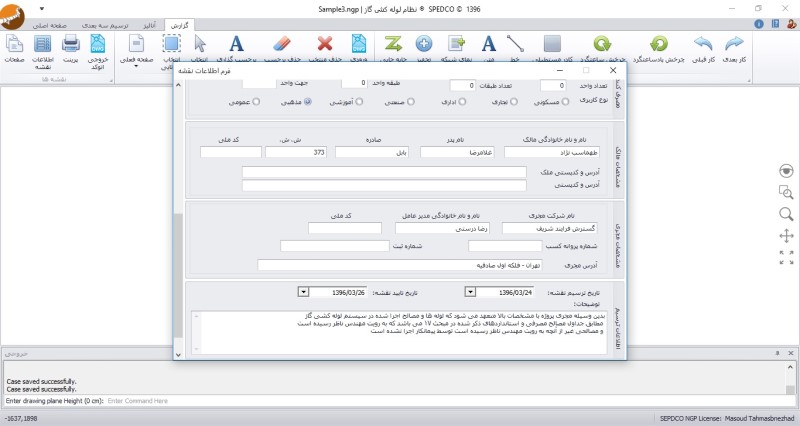
Task: Click the magnifier zoom icon
Action: coord(786,214)
